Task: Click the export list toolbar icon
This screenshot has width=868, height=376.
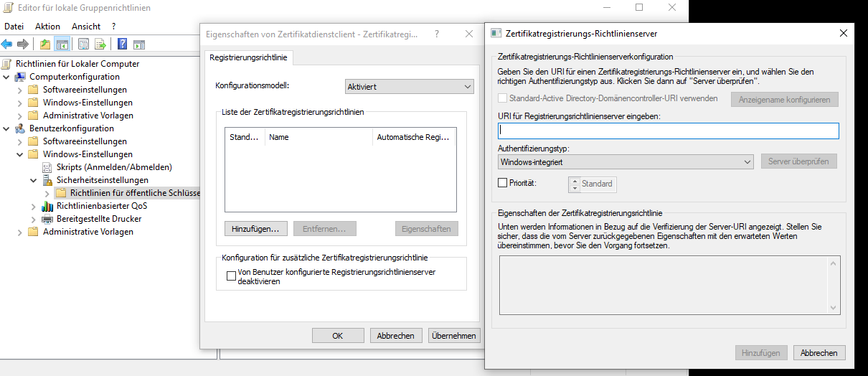Action: 100,44
